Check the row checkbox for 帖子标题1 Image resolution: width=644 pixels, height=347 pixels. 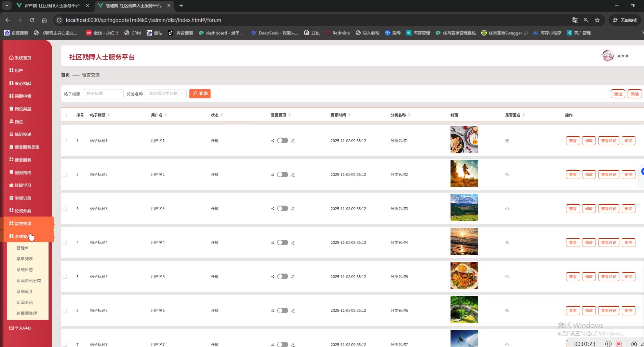[x=65, y=141]
